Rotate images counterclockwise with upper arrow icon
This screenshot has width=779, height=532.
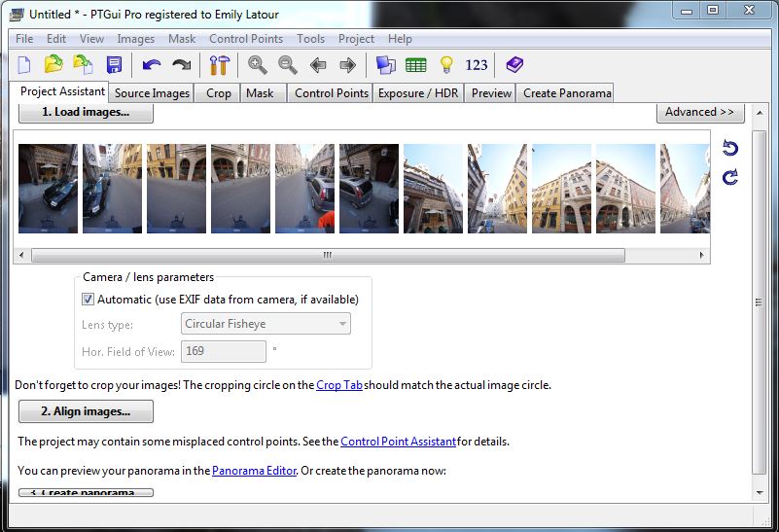(730, 149)
